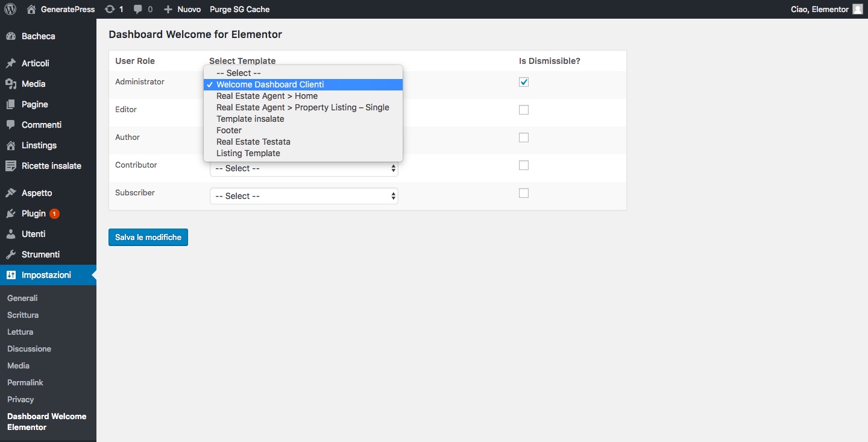Choose the '-- Select --' option in list
868x442 pixels.
point(303,73)
